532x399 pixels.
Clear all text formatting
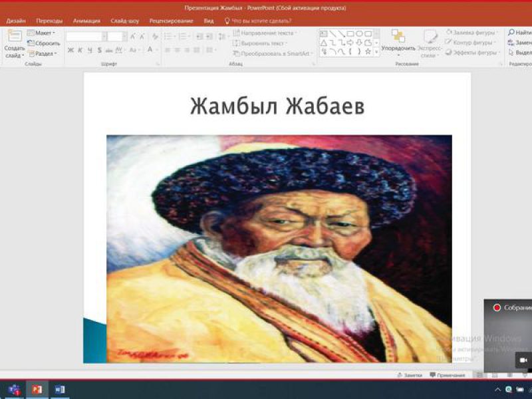click(x=155, y=37)
